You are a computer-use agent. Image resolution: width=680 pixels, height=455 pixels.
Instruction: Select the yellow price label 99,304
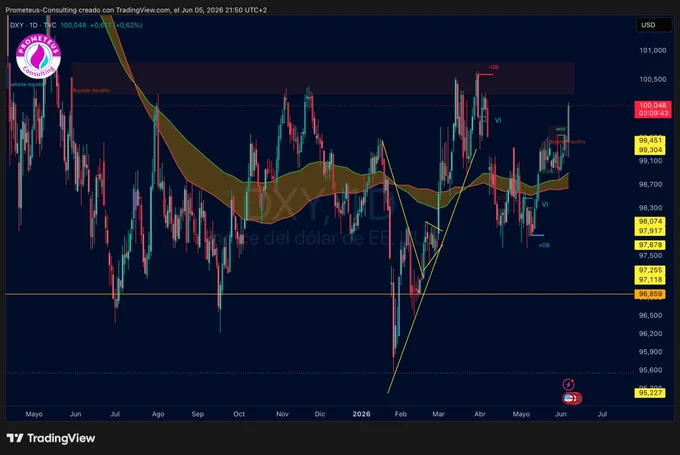(x=650, y=150)
